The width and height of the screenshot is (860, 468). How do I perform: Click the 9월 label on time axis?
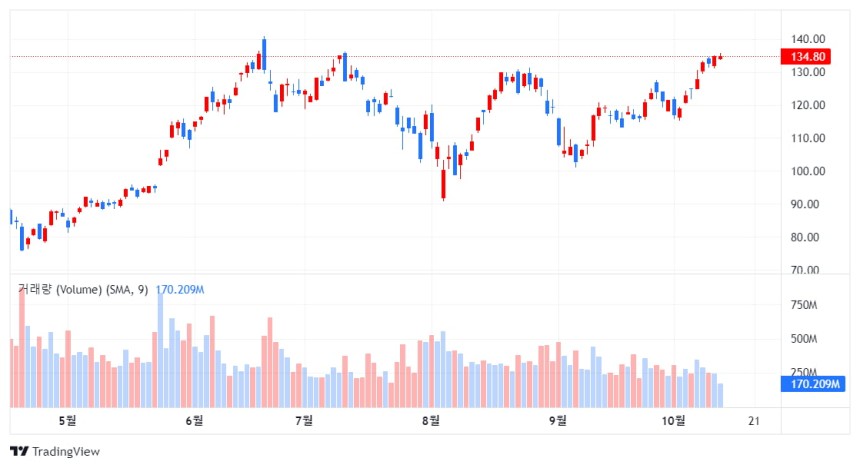(557, 421)
